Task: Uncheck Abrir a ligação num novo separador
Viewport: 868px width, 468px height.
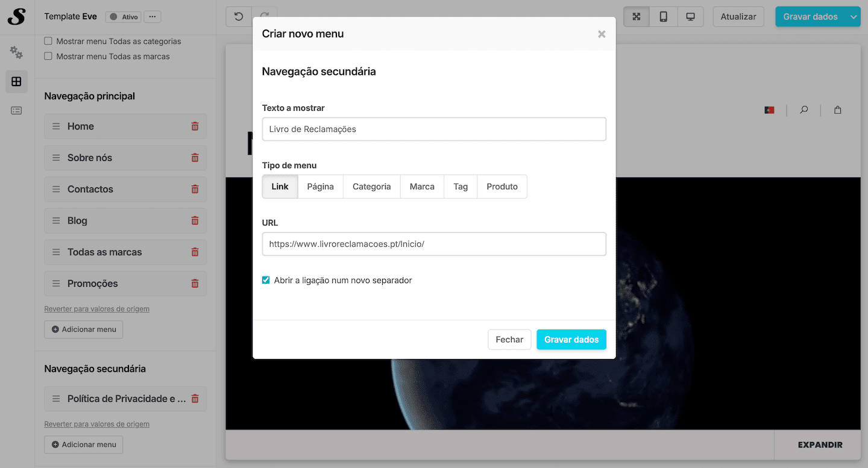Action: [x=266, y=280]
